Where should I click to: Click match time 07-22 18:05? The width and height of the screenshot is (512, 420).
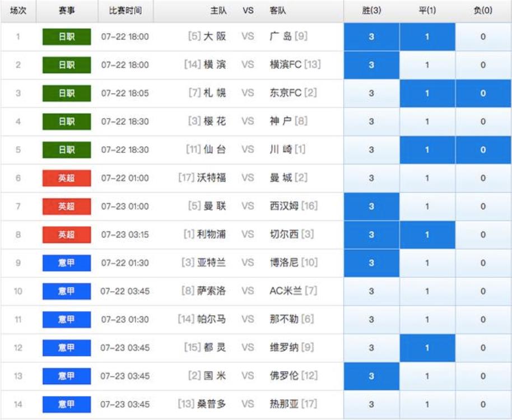tap(125, 94)
